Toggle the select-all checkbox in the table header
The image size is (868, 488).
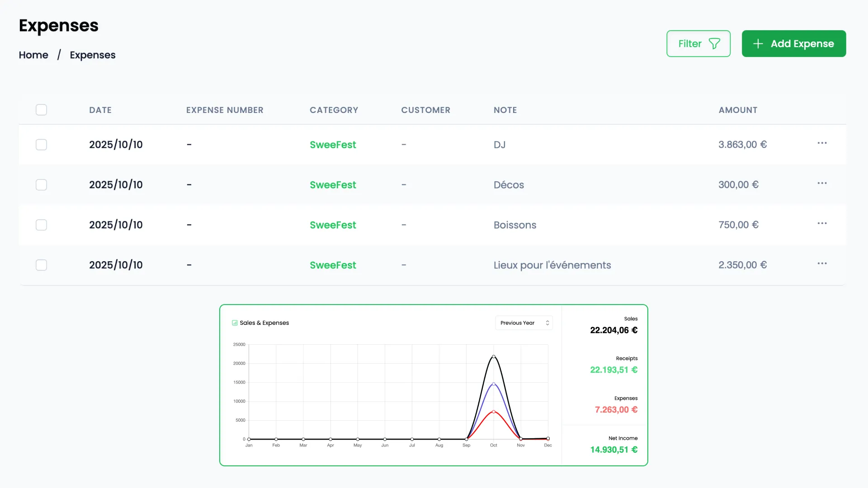tap(41, 110)
